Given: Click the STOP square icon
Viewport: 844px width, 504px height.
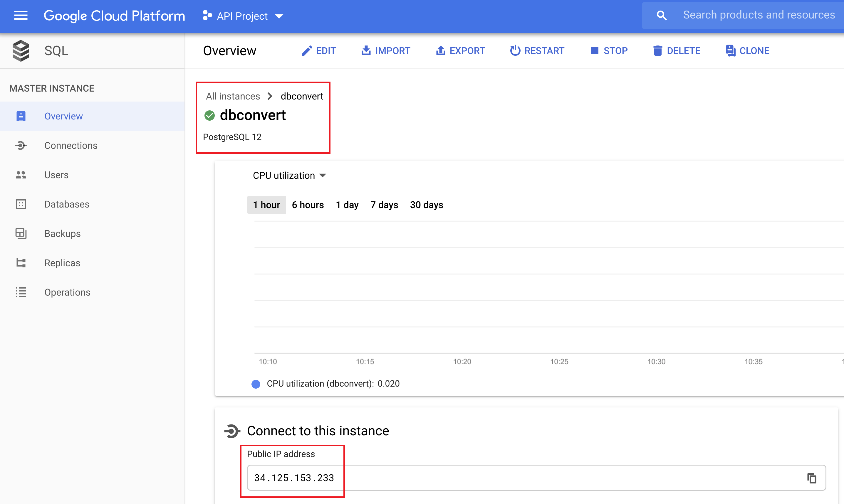Looking at the screenshot, I should point(595,51).
